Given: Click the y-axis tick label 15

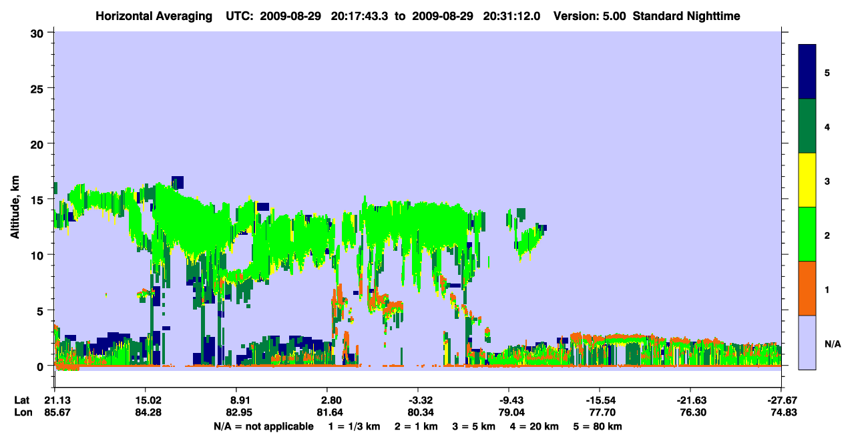Looking at the screenshot, I should point(38,199).
